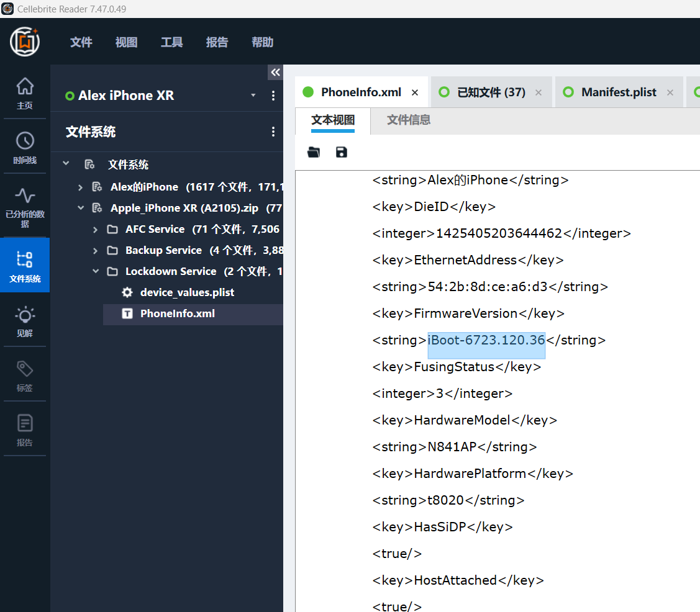This screenshot has height=612, width=700.
Task: Select the 文本视图 text view tab
Action: (x=333, y=120)
